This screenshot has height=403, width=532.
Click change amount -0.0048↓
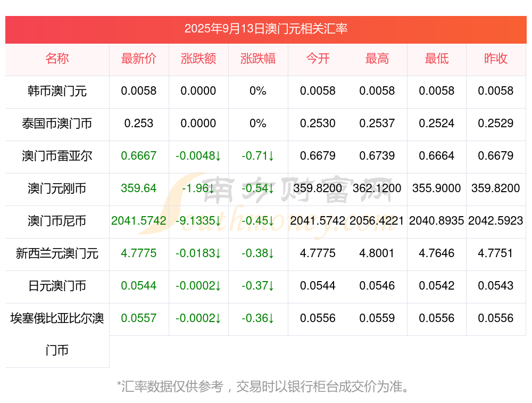coord(198,156)
